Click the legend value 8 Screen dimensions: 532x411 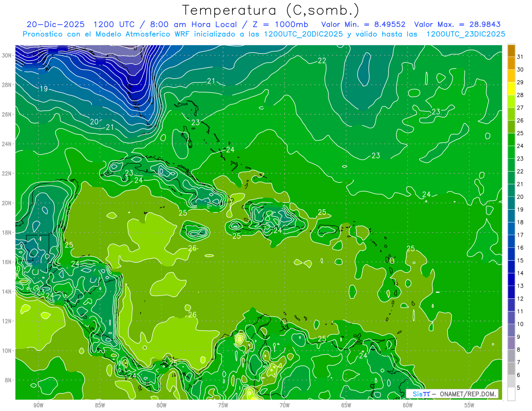tap(519, 349)
